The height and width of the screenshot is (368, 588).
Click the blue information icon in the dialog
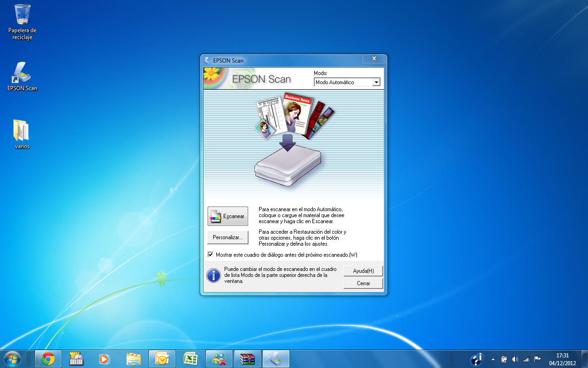[213, 275]
